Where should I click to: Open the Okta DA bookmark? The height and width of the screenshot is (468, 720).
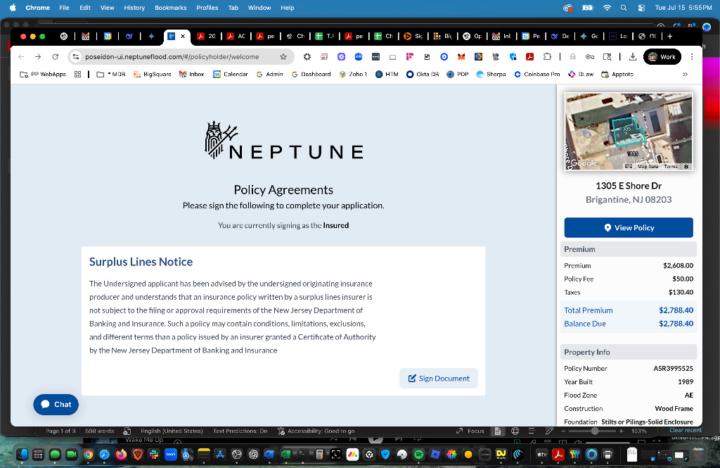pyautogui.click(x=422, y=74)
